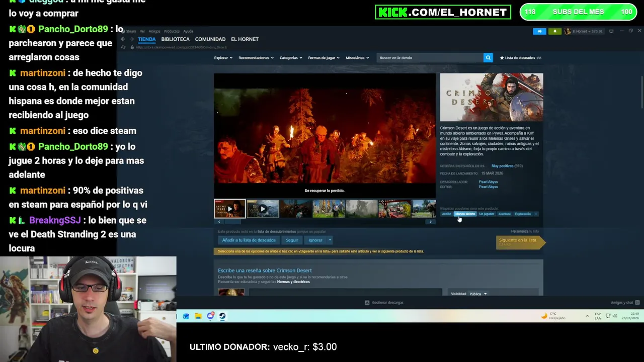
Task: Select the TIENDA tab
Action: [147, 39]
